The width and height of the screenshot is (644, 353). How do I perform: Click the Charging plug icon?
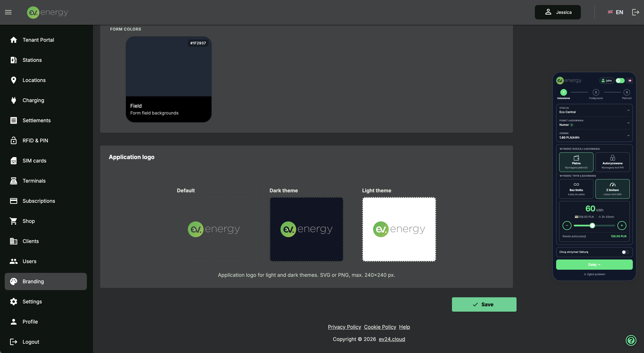click(13, 100)
